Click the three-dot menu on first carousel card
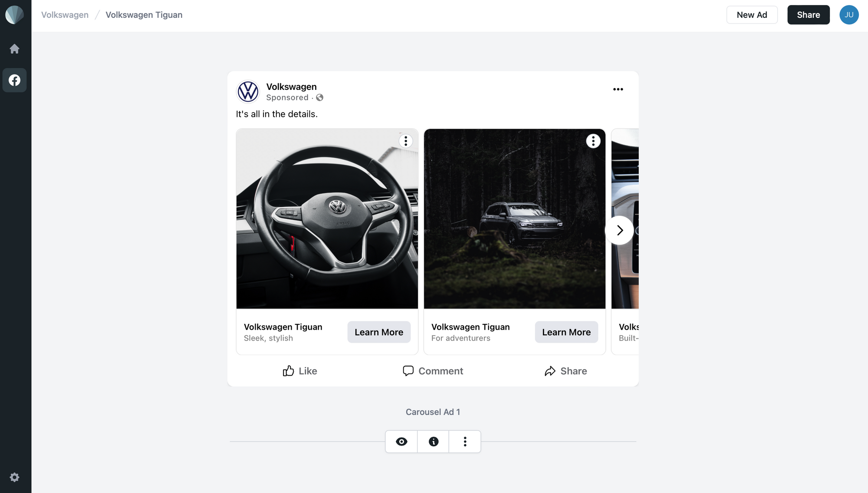The image size is (868, 493). coord(405,142)
